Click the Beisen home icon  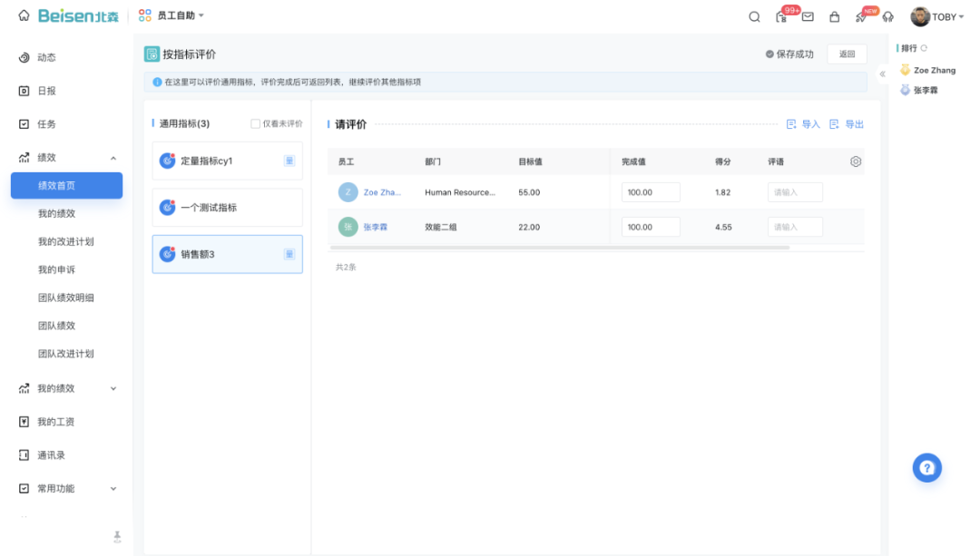(x=24, y=16)
